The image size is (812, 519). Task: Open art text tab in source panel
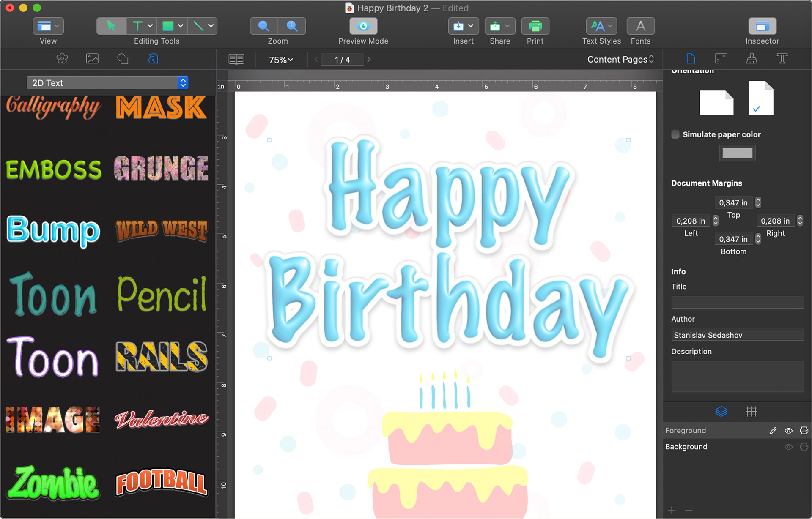pos(153,59)
